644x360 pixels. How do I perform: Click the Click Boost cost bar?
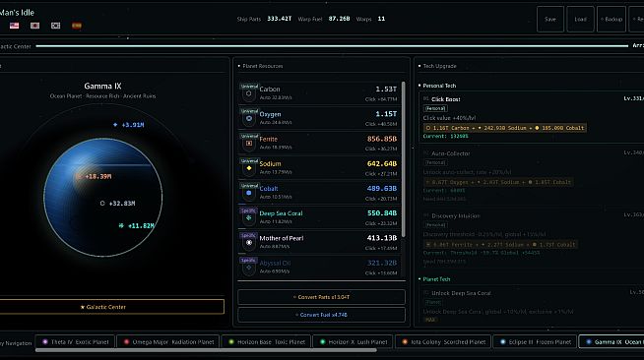pos(505,128)
